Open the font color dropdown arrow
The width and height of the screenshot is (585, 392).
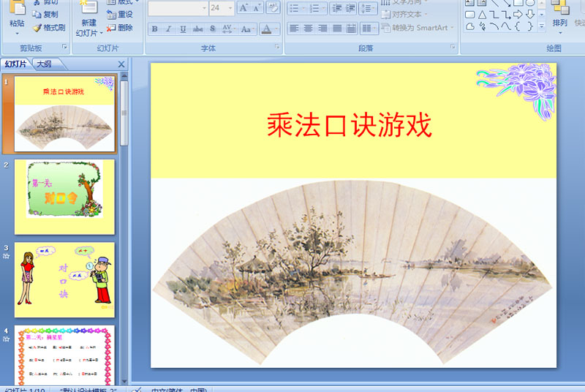pos(276,29)
